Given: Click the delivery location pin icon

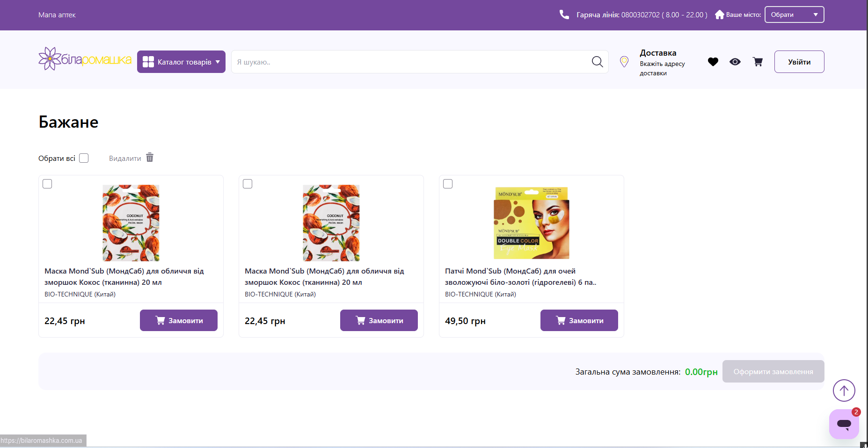Looking at the screenshot, I should pos(624,62).
